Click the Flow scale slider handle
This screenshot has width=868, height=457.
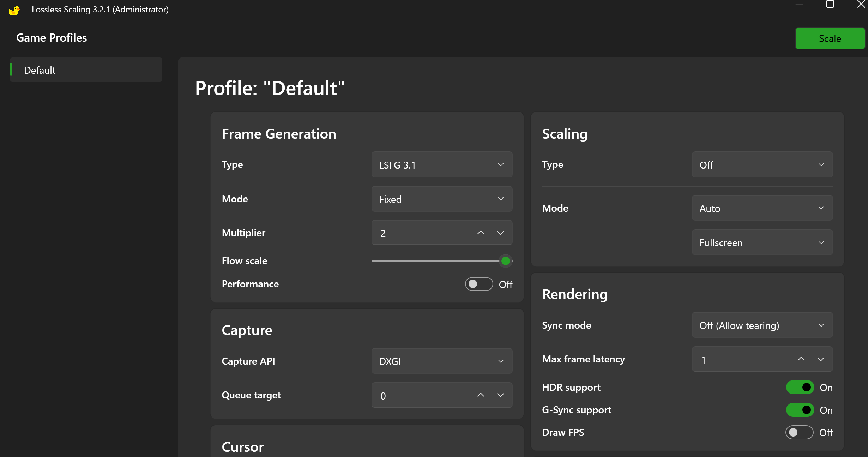(x=506, y=261)
